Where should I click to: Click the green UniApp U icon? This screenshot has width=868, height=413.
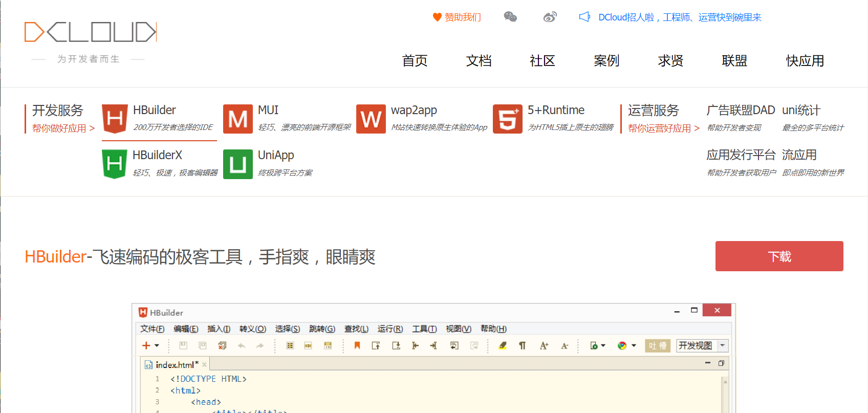pos(238,164)
